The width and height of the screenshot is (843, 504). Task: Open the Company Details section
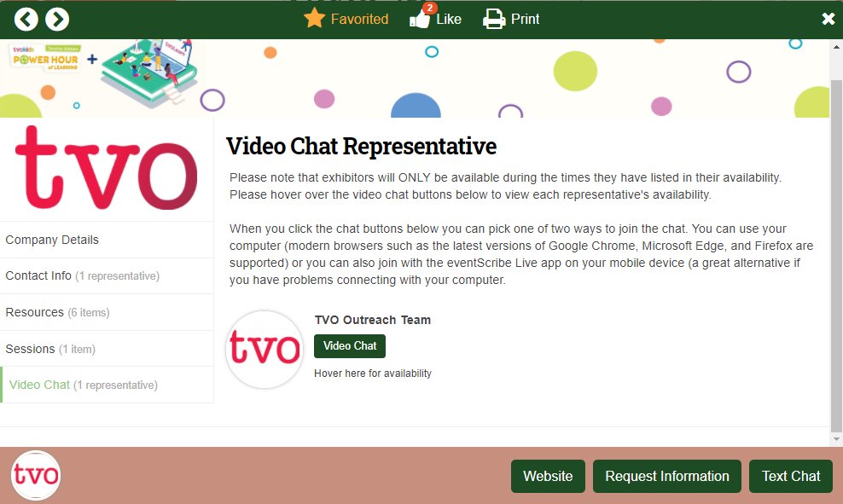coord(107,240)
